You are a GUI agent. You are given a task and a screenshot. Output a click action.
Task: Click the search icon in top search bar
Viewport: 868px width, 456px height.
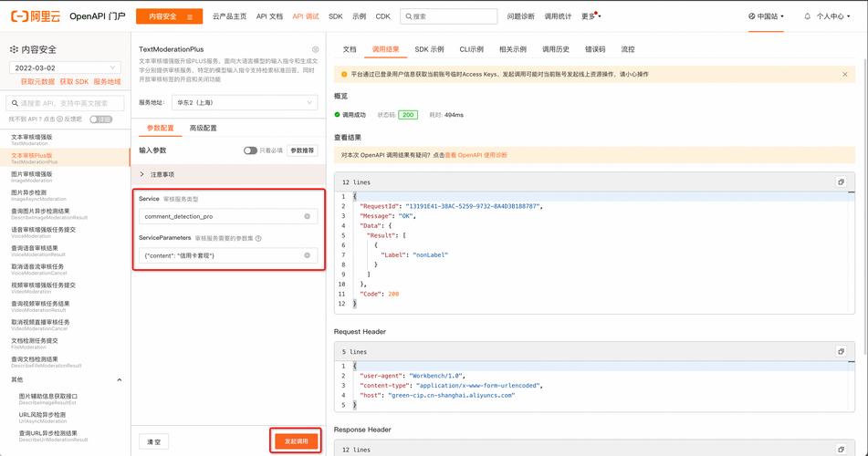pyautogui.click(x=409, y=16)
